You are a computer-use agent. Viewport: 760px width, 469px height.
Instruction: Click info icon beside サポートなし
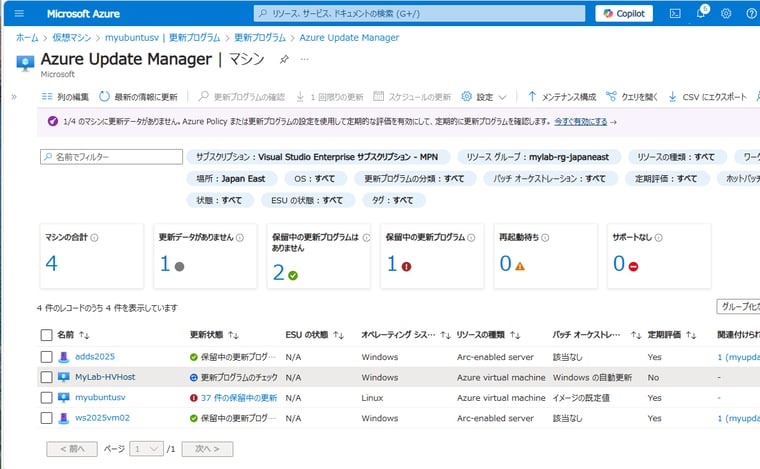659,237
